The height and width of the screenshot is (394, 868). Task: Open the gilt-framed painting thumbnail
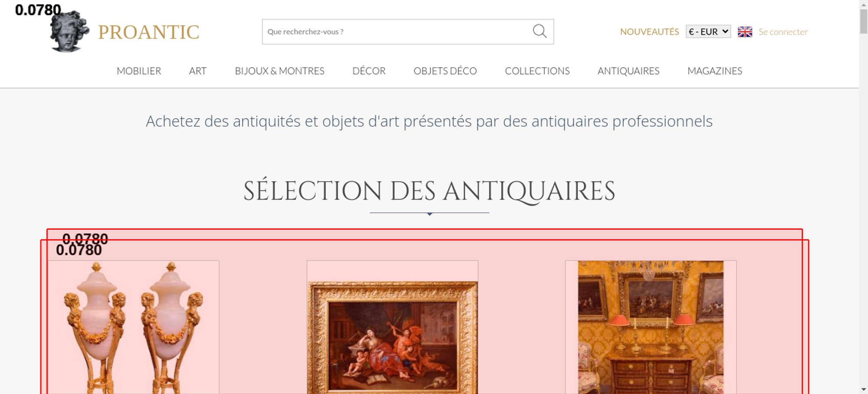(x=392, y=327)
